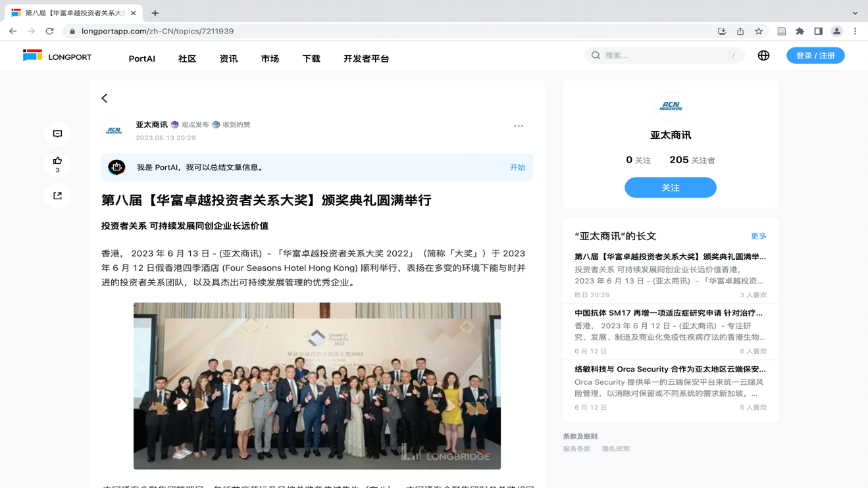Viewport: 868px width, 488px height.
Task: Open the PortAI menu item
Action: point(142,59)
